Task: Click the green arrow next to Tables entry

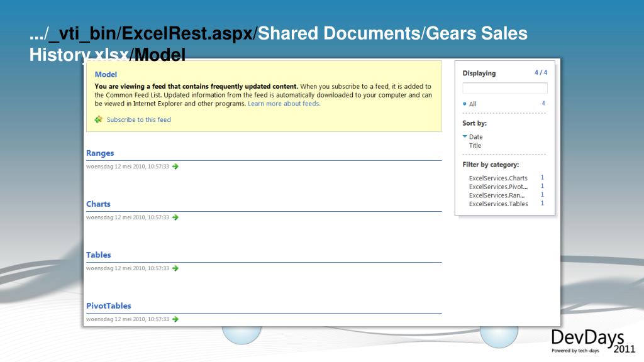Action: pyautogui.click(x=174, y=268)
